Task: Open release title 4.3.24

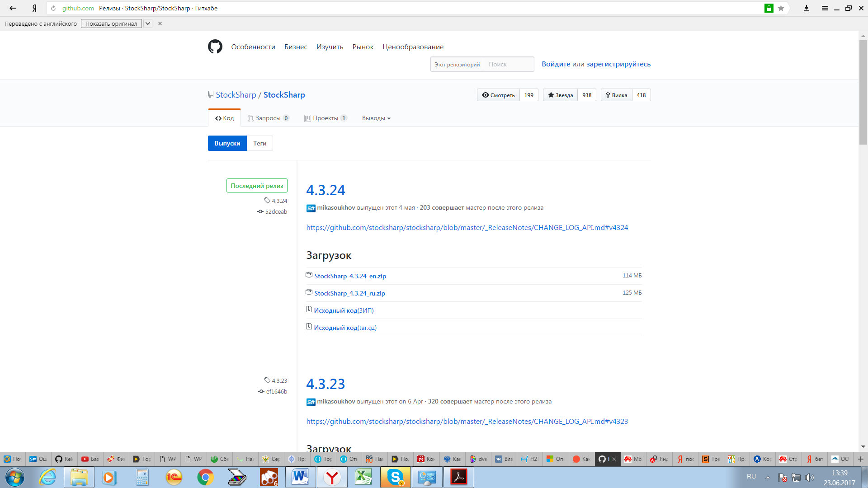Action: [326, 190]
